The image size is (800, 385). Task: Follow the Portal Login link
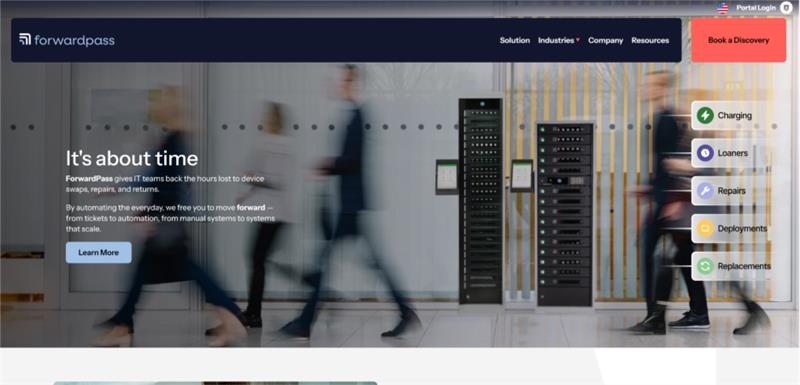pyautogui.click(x=756, y=8)
